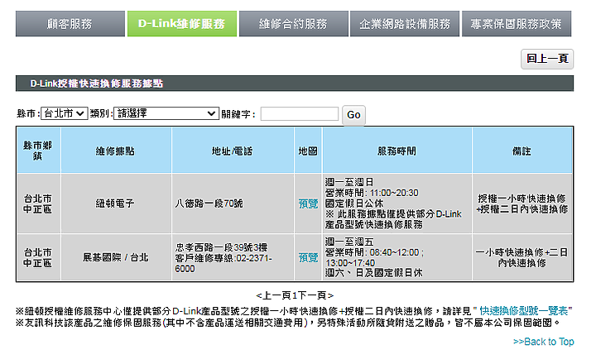The image size is (596, 364).
Task: Click note 授權一小時快速換修 cell
Action: 521,204
